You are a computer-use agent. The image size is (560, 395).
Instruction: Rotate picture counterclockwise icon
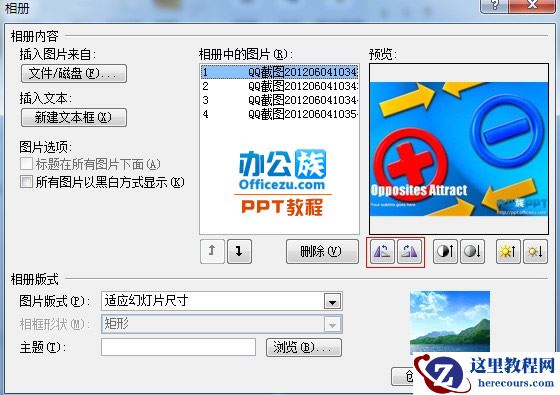coord(382,252)
